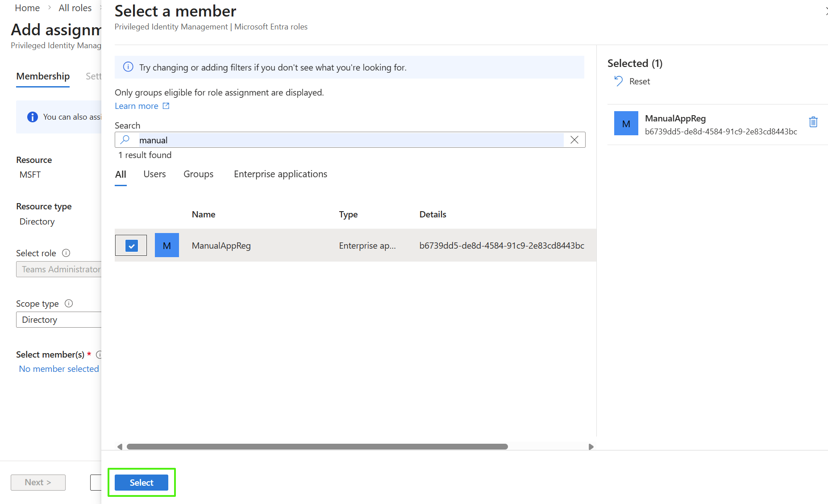
Task: Click the Scope type info icon
Action: pos(69,304)
